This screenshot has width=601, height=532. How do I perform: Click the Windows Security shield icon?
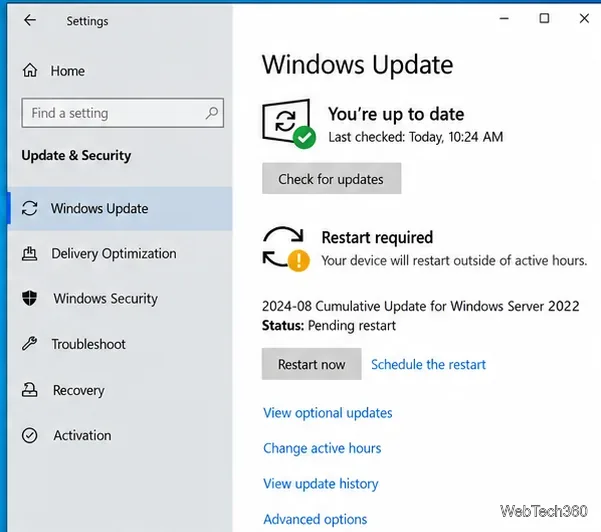(x=30, y=298)
